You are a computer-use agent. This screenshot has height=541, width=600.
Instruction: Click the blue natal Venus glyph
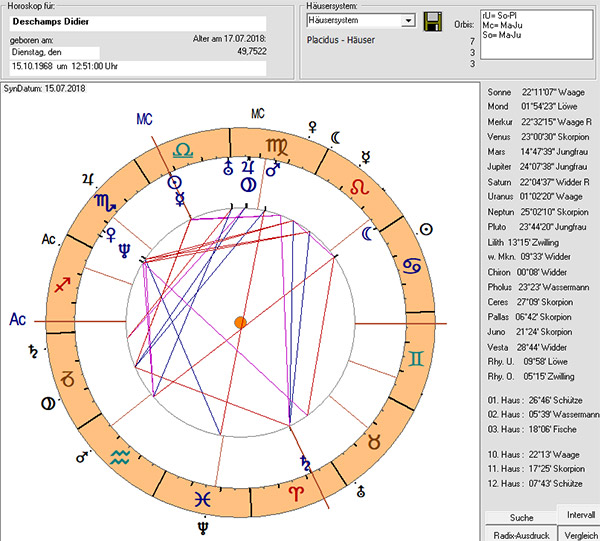click(x=111, y=235)
